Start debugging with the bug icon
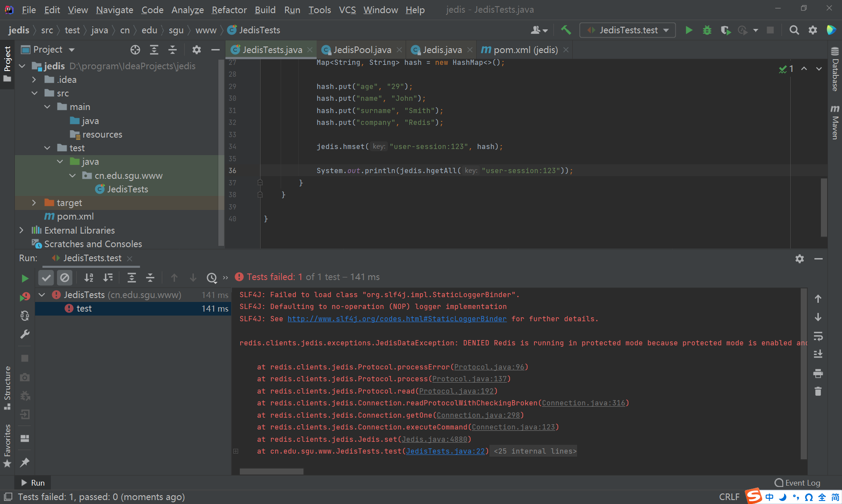The height and width of the screenshot is (504, 842). (x=707, y=30)
